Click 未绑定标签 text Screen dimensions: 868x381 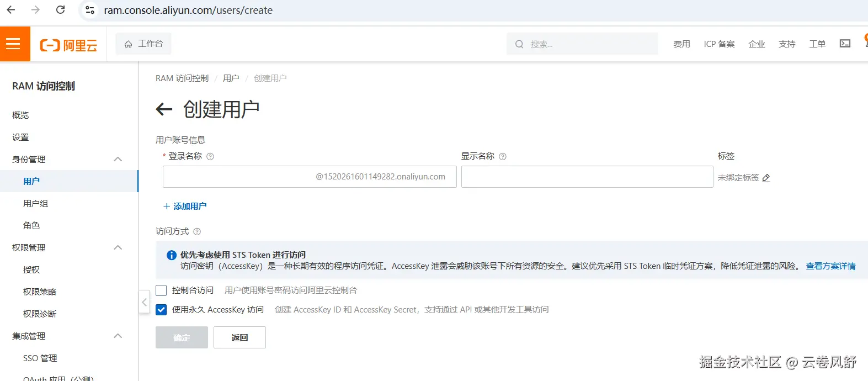point(738,178)
